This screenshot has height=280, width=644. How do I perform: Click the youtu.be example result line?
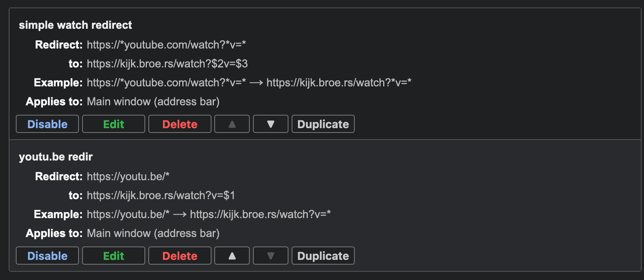(209, 214)
